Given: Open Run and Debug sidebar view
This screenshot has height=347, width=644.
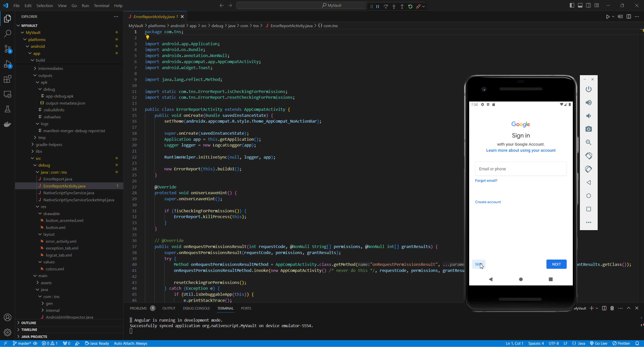Looking at the screenshot, I should (8, 64).
